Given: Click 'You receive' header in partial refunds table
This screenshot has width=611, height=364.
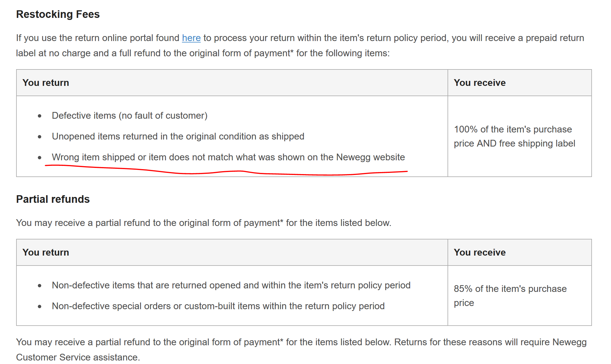Looking at the screenshot, I should (480, 252).
